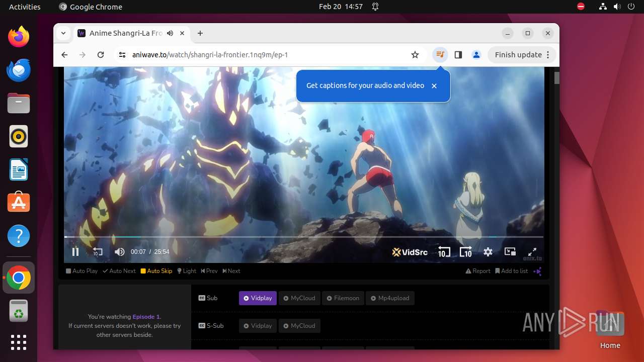Close the captions tooltip popup
Image resolution: width=644 pixels, height=362 pixels.
(x=434, y=86)
